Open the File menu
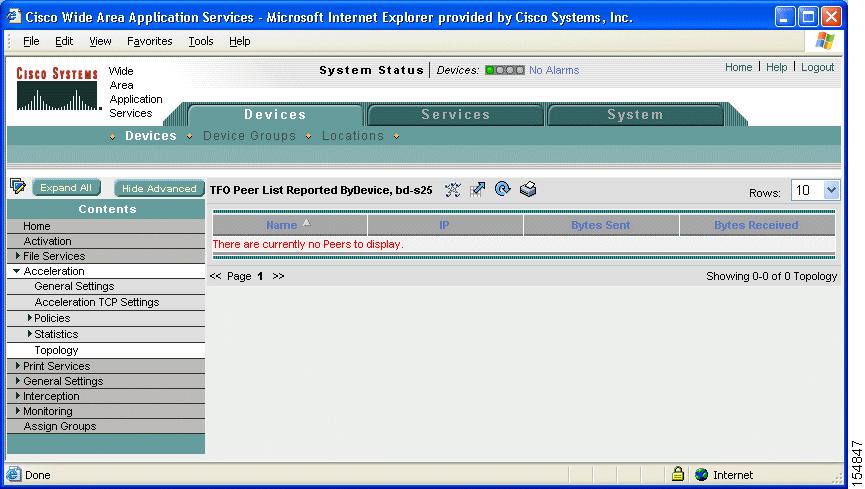865x489 pixels. [31, 41]
